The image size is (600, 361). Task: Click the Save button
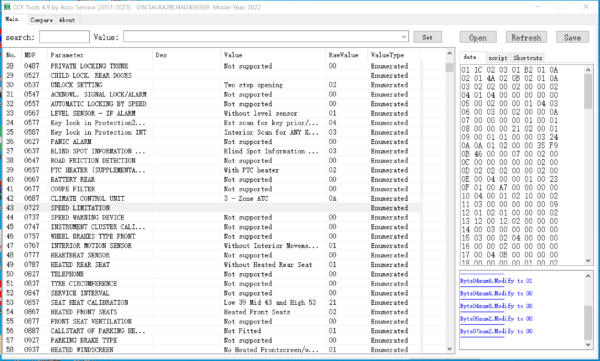[572, 38]
